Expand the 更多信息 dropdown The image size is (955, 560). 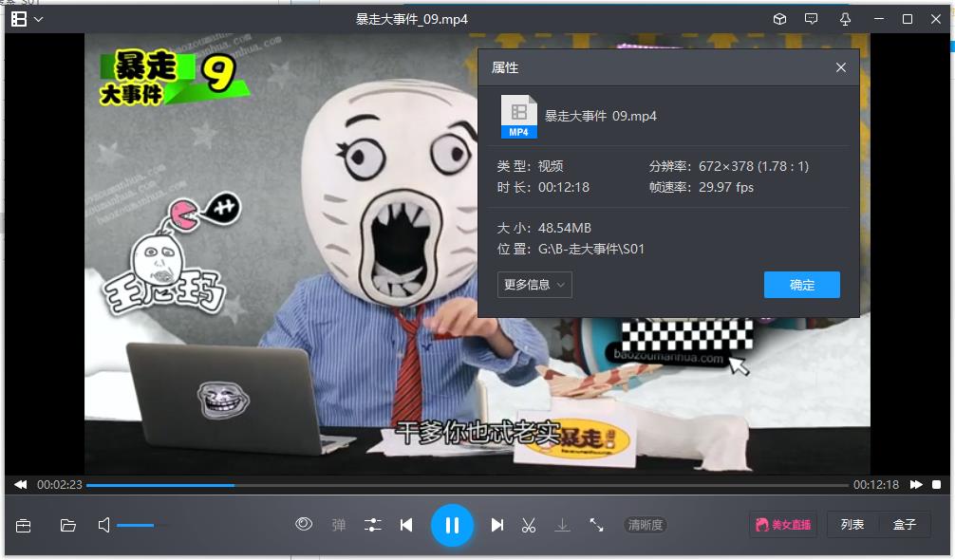(x=534, y=285)
